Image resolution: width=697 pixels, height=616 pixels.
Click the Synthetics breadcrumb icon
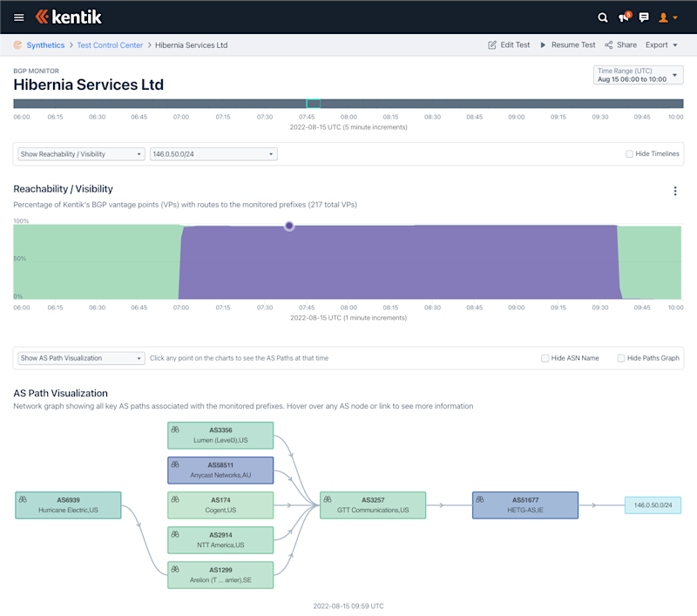click(17, 45)
